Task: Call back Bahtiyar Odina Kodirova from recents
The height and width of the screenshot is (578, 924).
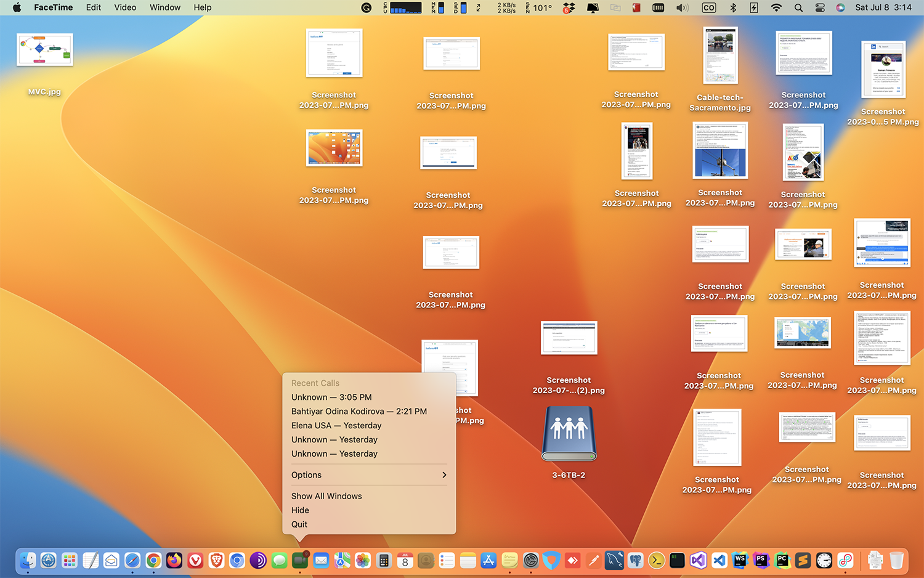Action: point(359,412)
